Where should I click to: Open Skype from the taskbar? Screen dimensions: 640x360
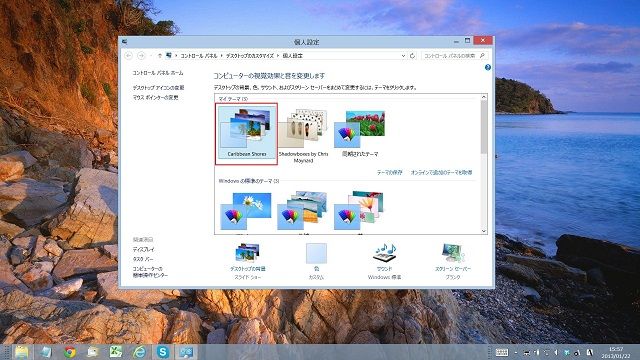162,352
